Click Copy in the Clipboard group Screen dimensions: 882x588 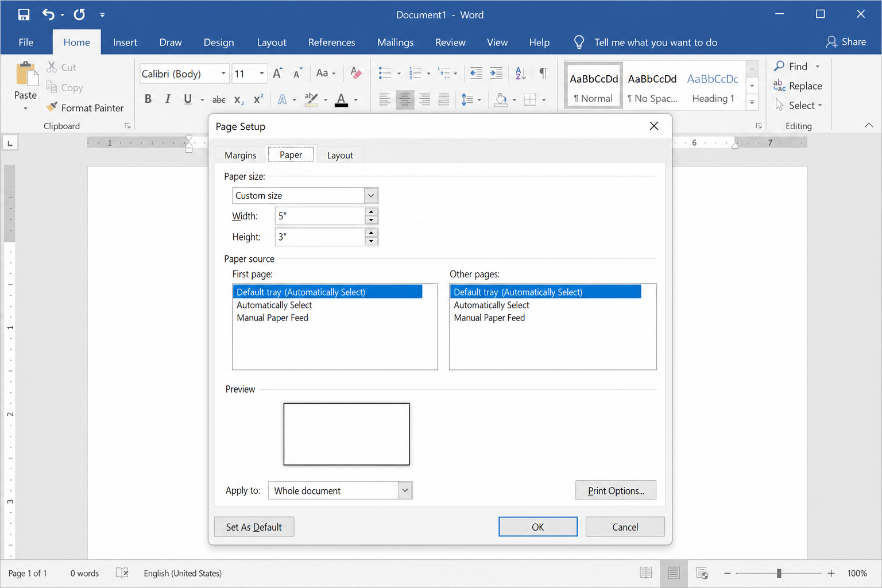65,87
